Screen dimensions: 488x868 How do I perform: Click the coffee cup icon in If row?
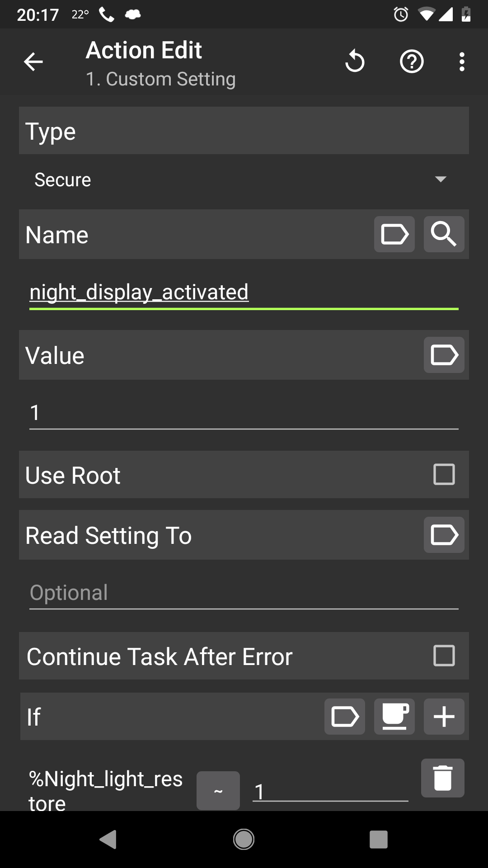pos(394,717)
